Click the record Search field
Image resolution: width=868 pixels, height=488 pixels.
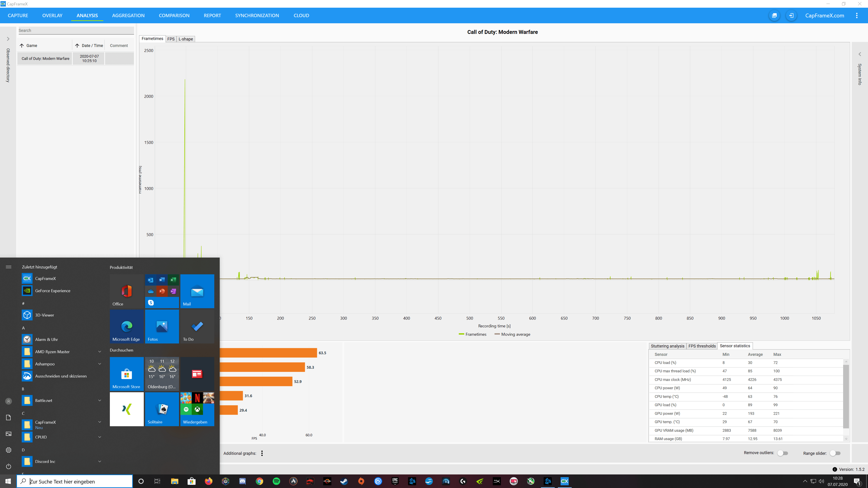(76, 30)
